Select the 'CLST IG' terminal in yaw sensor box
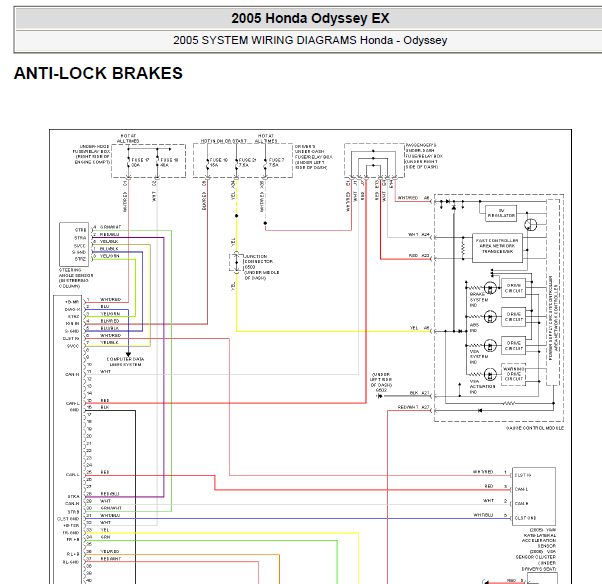Screen dimensions: 602x584 (523, 475)
